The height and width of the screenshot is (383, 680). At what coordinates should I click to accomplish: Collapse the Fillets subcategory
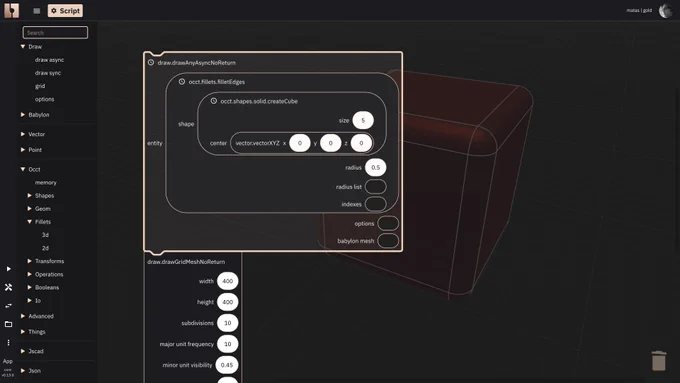pos(29,222)
